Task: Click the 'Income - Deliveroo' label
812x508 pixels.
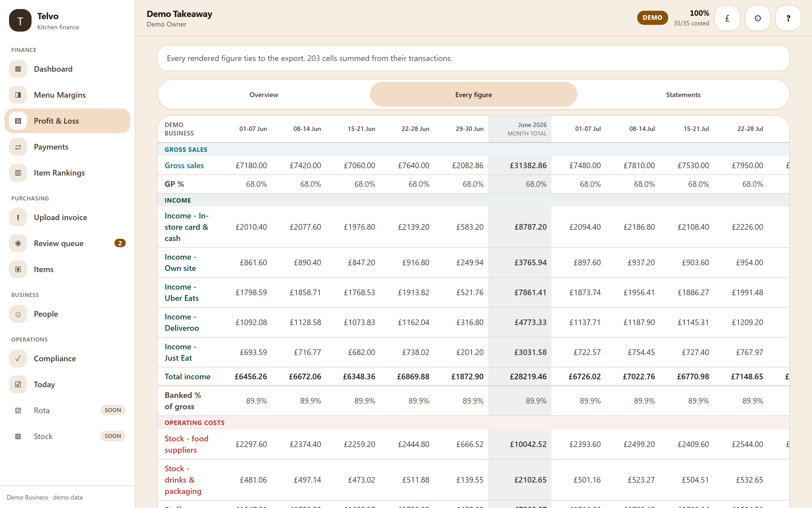Action: (182, 322)
